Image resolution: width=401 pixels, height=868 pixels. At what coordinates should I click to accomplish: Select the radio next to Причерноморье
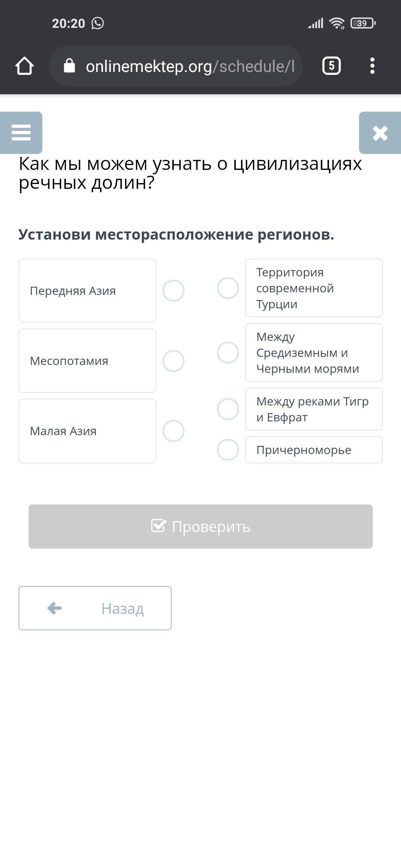pos(228,450)
